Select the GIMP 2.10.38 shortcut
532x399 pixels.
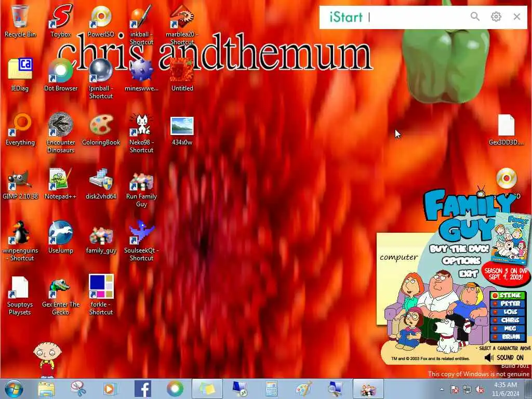[x=20, y=179]
